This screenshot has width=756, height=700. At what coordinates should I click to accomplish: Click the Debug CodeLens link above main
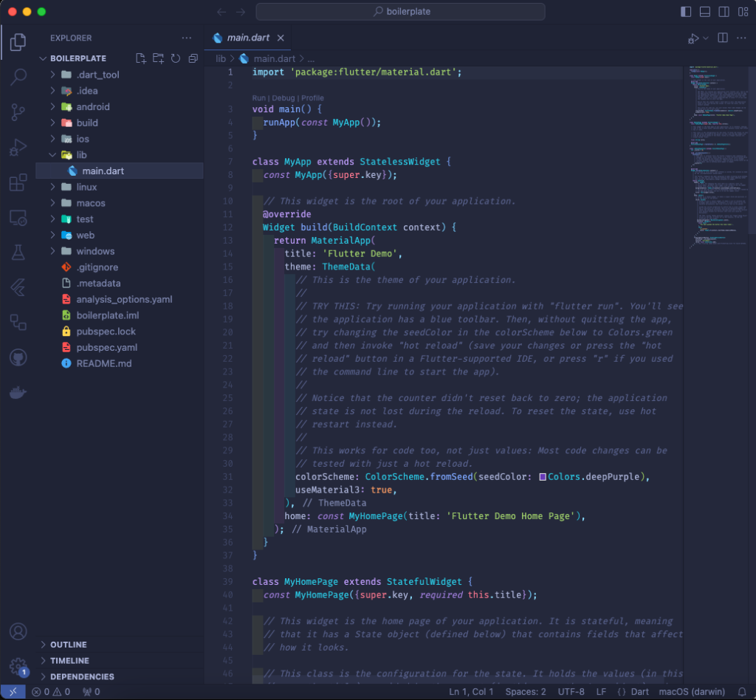click(283, 98)
